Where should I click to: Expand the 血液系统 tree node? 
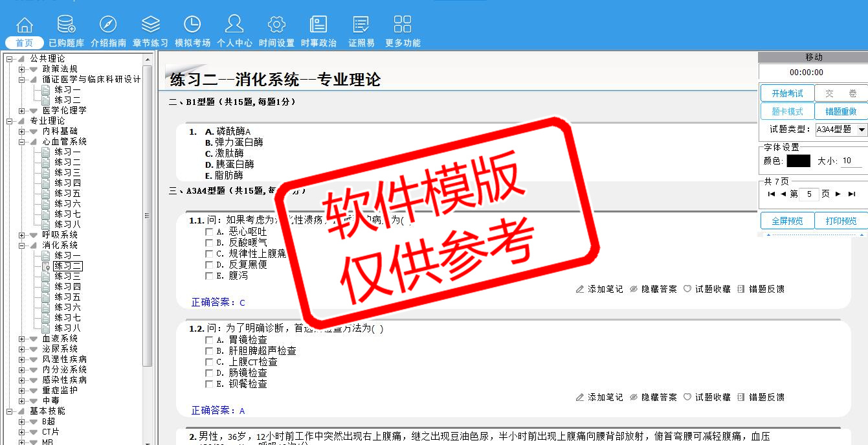pos(22,339)
